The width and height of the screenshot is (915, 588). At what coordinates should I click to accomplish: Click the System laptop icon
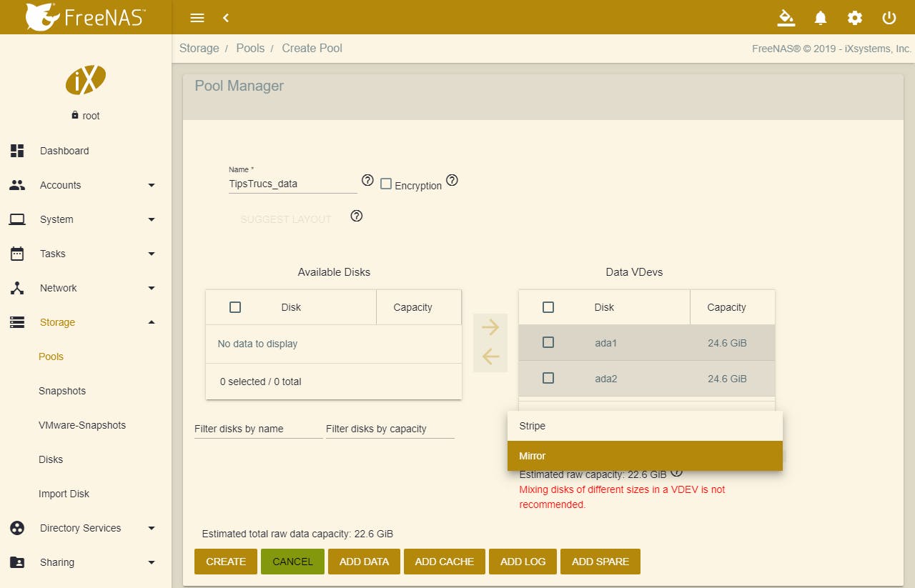point(17,219)
